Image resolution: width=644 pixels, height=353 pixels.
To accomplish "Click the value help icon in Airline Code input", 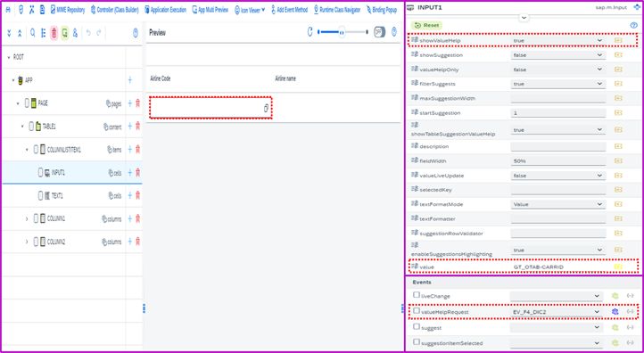I will coord(266,109).
